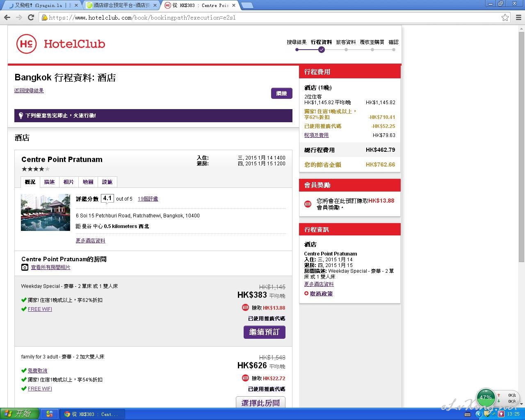Click the page security icon in address bar

(44, 18)
